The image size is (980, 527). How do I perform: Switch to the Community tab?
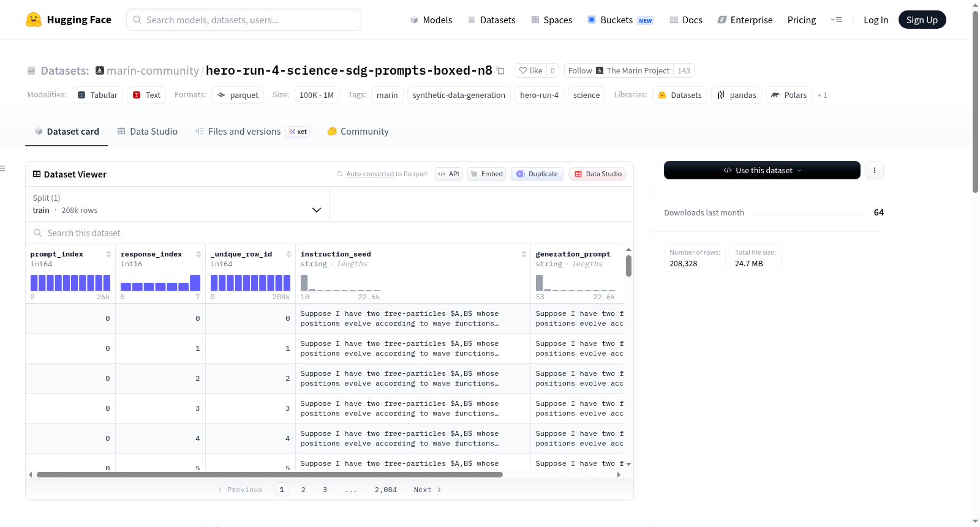(358, 131)
